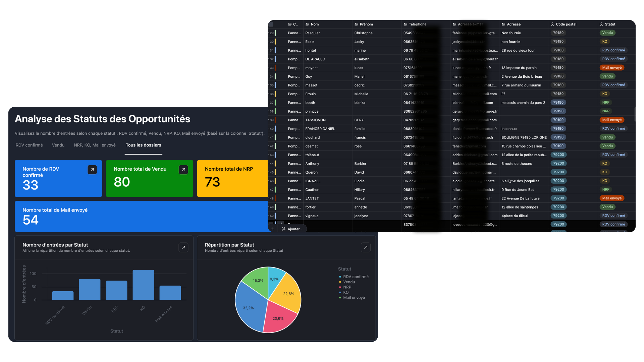Click the field type icon beside Code postal header

pyautogui.click(x=552, y=24)
